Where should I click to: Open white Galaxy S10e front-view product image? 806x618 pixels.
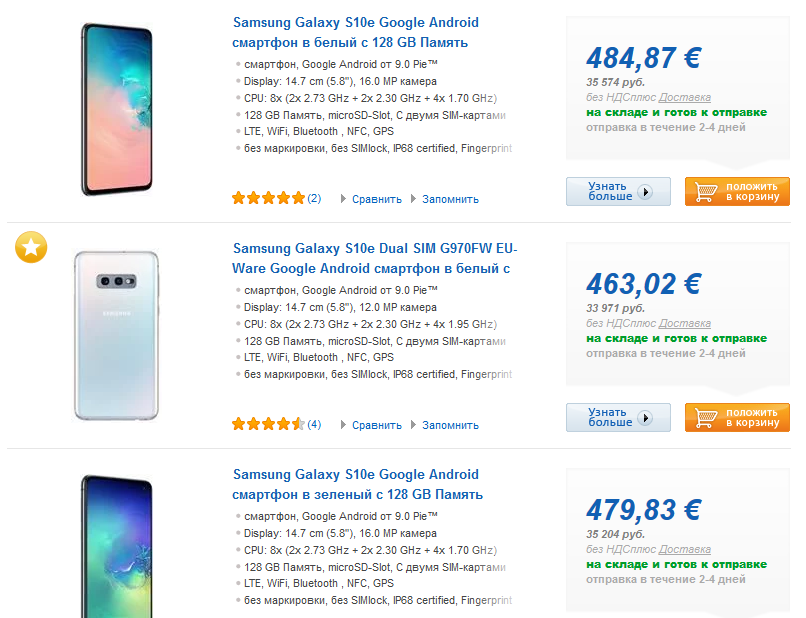click(117, 108)
